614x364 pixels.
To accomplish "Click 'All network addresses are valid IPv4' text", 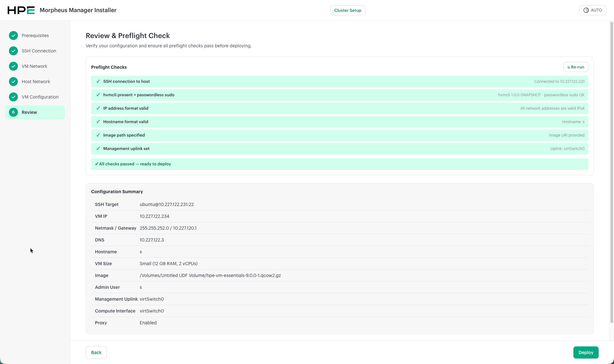I will pos(552,108).
